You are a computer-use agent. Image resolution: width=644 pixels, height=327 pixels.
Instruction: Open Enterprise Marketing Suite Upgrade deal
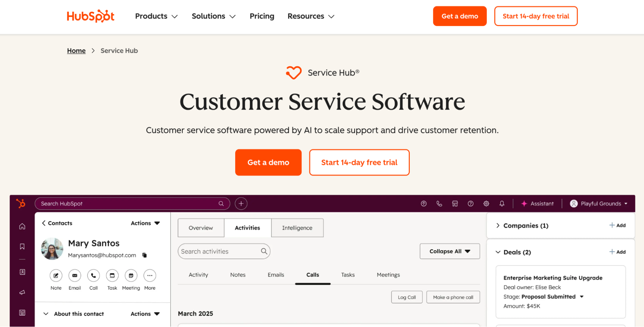point(553,278)
